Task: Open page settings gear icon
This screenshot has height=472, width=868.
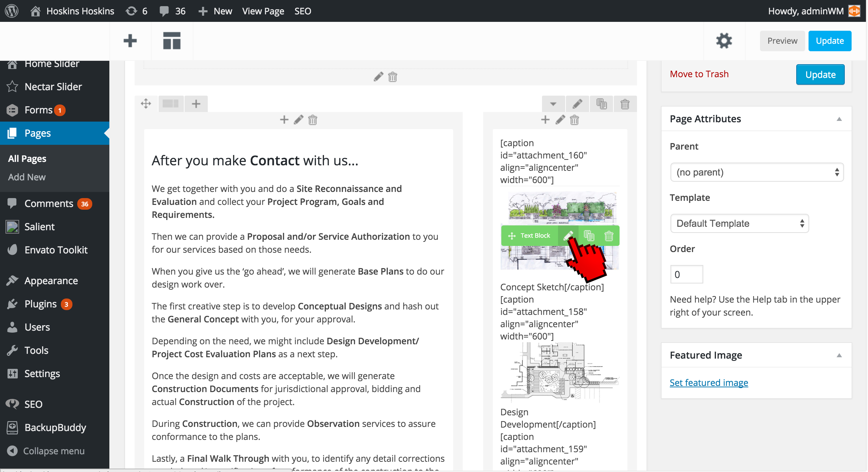Action: (x=724, y=41)
